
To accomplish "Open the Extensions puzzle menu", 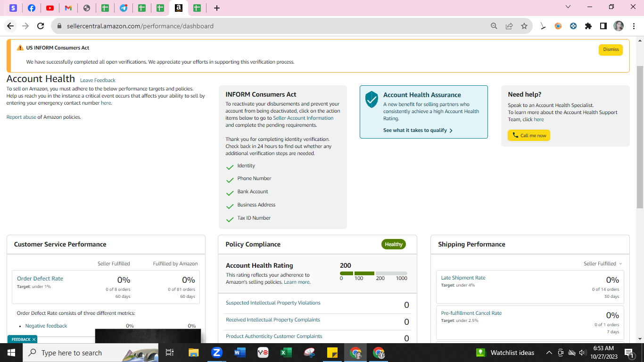I will pyautogui.click(x=588, y=26).
